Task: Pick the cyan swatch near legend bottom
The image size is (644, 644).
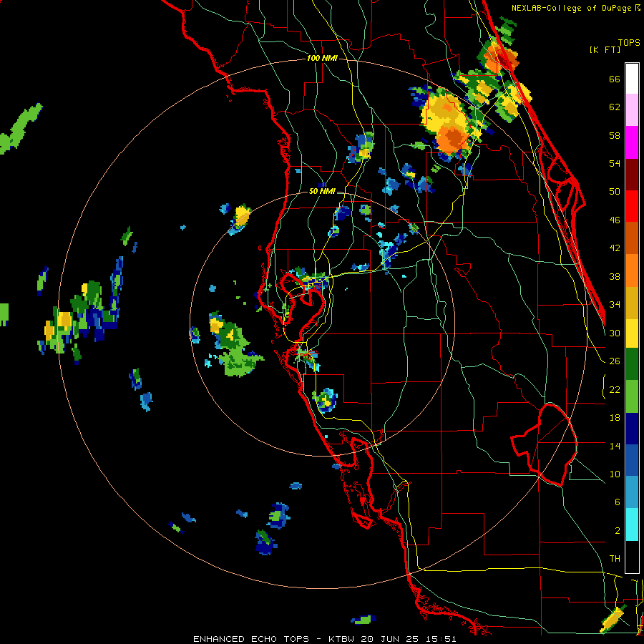Action: tap(632, 525)
